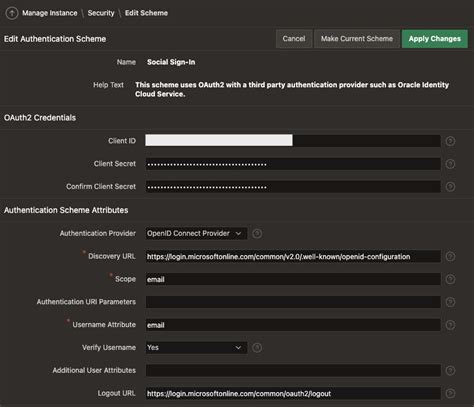This screenshot has width=474, height=407.
Task: Click into the Discovery URL field
Action: 293,256
